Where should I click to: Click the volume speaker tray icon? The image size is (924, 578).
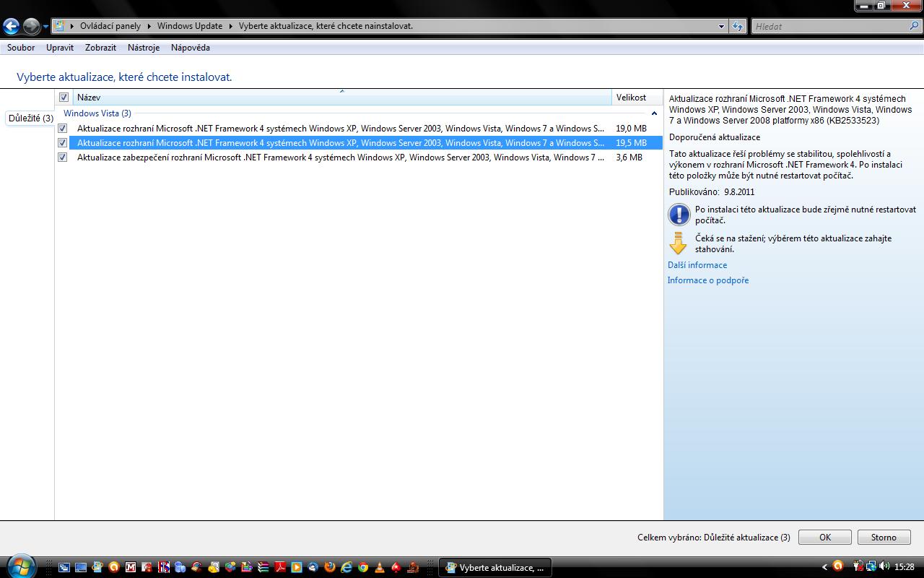(885, 567)
